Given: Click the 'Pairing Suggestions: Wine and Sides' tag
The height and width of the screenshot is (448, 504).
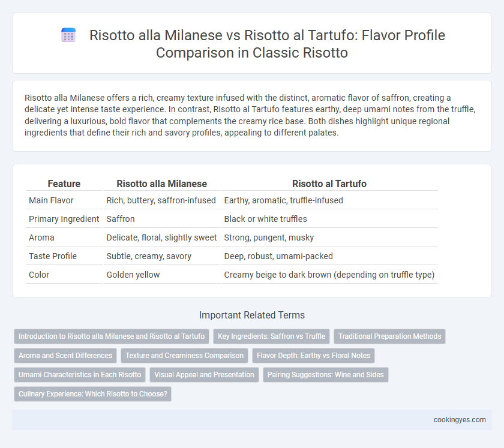Looking at the screenshot, I should tap(326, 375).
